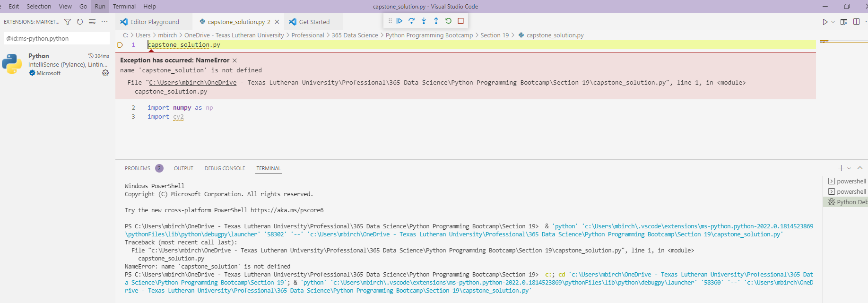Click the cv2 import on line 3
This screenshot has width=868, height=303.
point(178,117)
